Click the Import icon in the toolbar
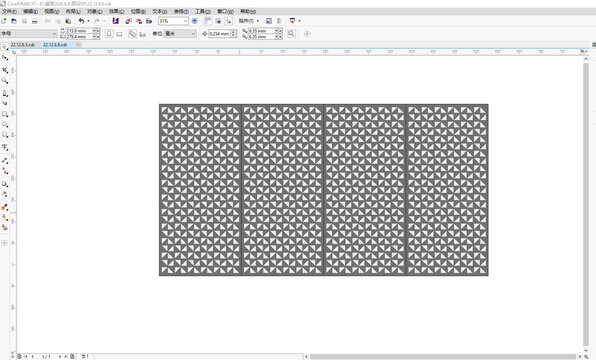 pyautogui.click(x=129, y=21)
